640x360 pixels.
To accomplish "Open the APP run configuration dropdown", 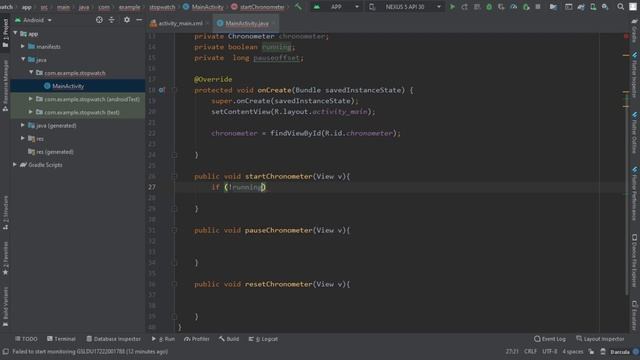I will [x=336, y=7].
